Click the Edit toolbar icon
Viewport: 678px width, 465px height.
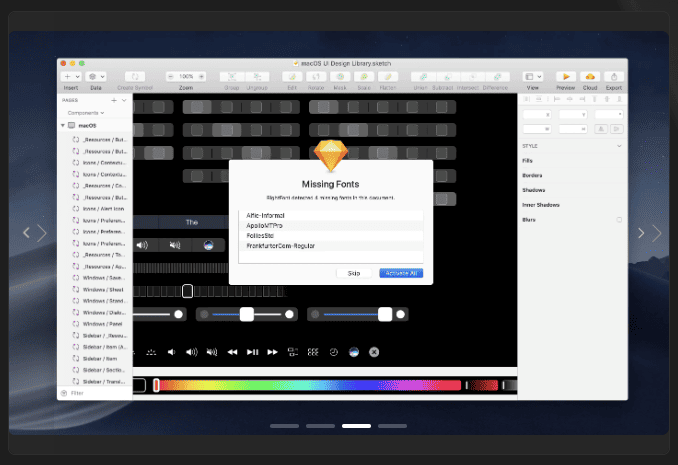point(292,77)
